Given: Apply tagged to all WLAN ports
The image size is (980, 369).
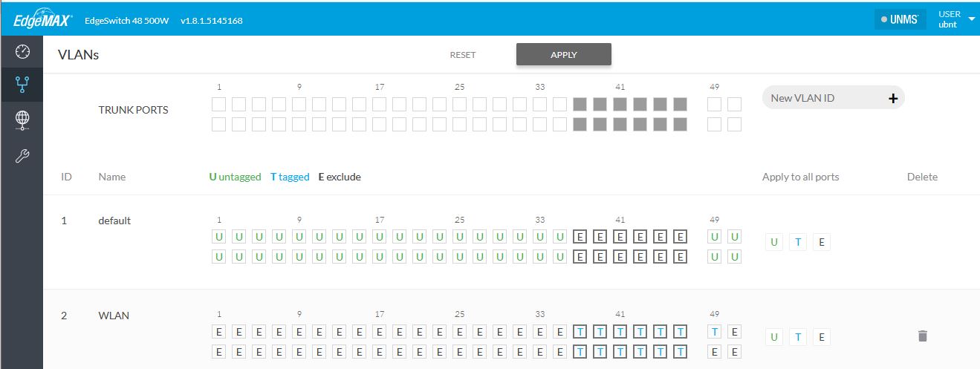Looking at the screenshot, I should [798, 337].
